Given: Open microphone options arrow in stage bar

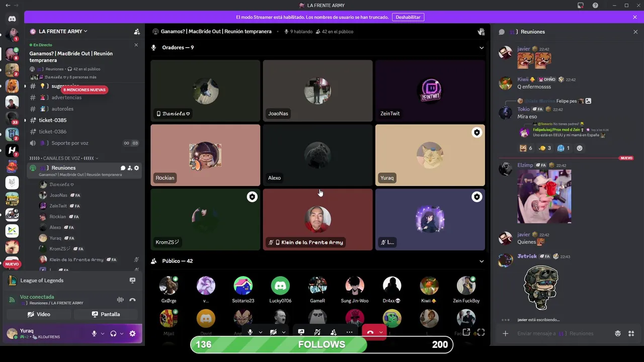Looking at the screenshot, I should pos(261,332).
